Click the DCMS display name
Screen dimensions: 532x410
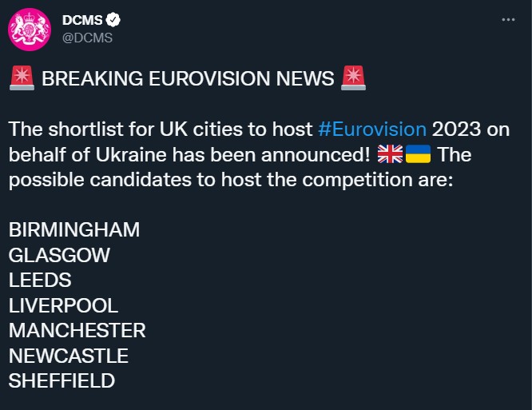coord(82,20)
